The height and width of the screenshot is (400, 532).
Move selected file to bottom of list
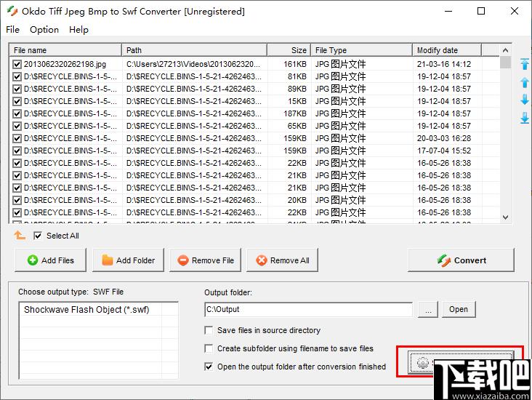524,118
